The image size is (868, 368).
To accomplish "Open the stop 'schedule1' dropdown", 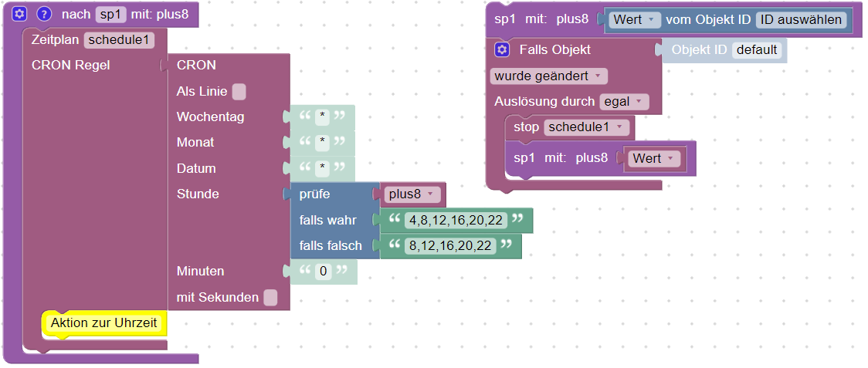I will tap(587, 127).
